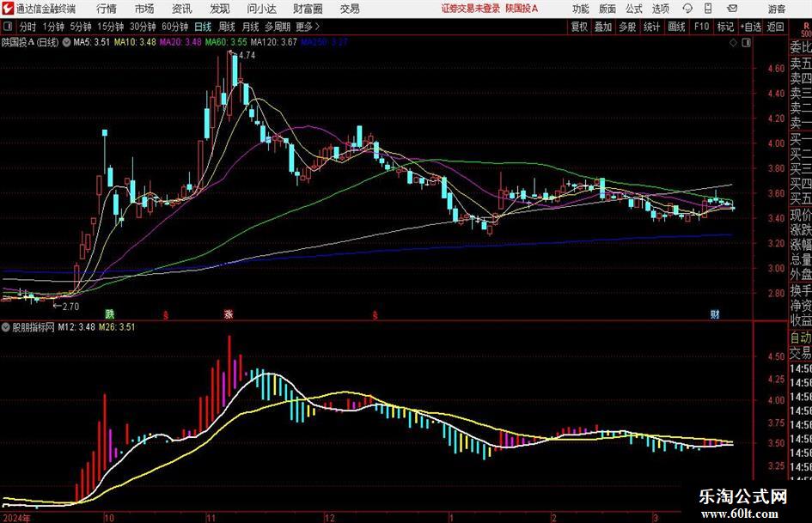Click the M12: 3.48 indicator value
812x523 pixels.
click(x=76, y=327)
